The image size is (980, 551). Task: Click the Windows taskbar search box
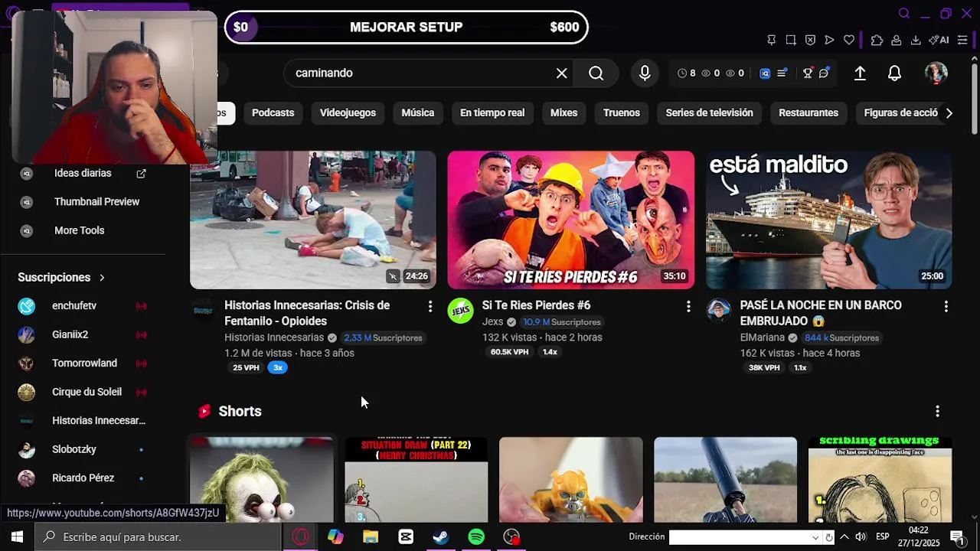click(x=158, y=537)
